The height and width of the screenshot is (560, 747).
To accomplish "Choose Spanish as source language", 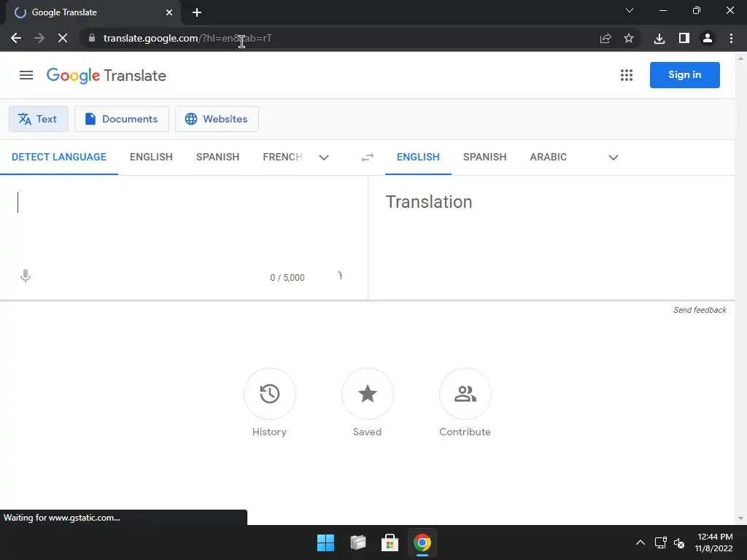I will coord(217,157).
